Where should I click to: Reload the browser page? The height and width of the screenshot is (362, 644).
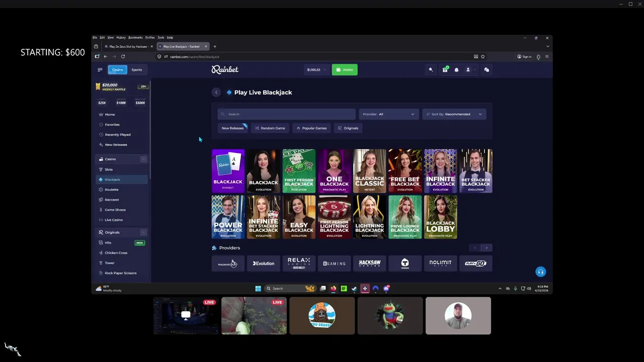tap(123, 57)
